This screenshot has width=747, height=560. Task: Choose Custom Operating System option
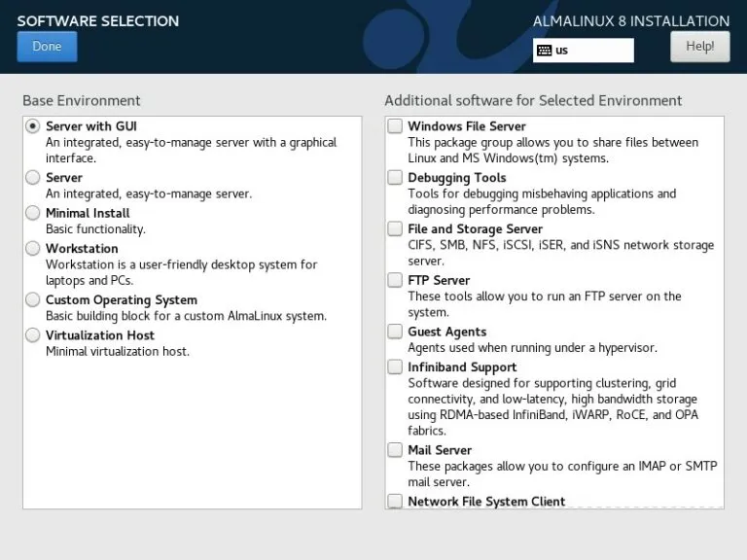tap(32, 300)
